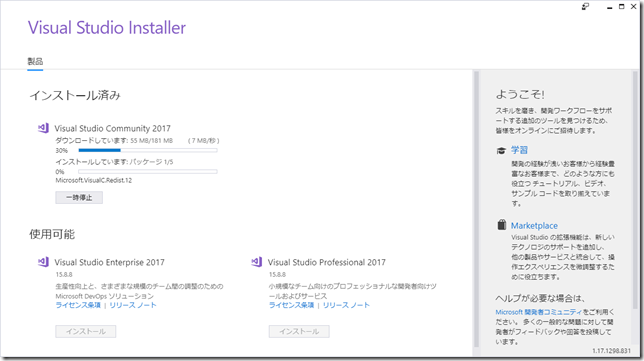Click the install progress bar at 0%

point(148,172)
